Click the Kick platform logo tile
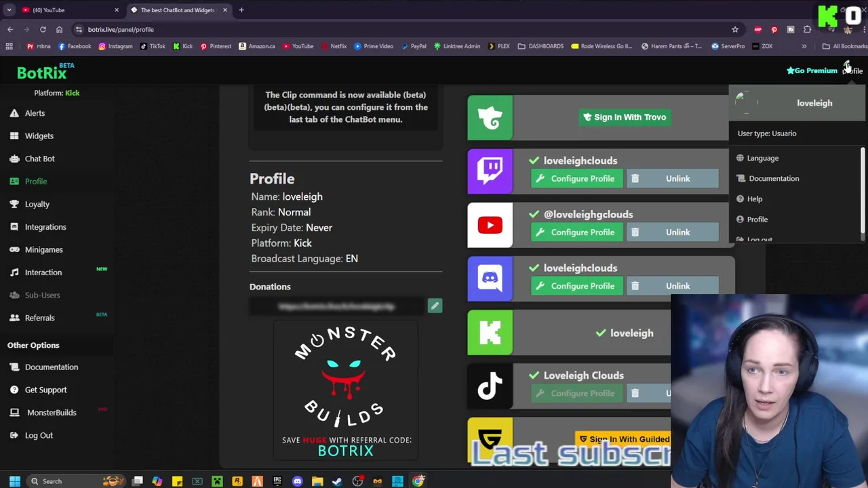This screenshot has width=868, height=488. pos(490,333)
